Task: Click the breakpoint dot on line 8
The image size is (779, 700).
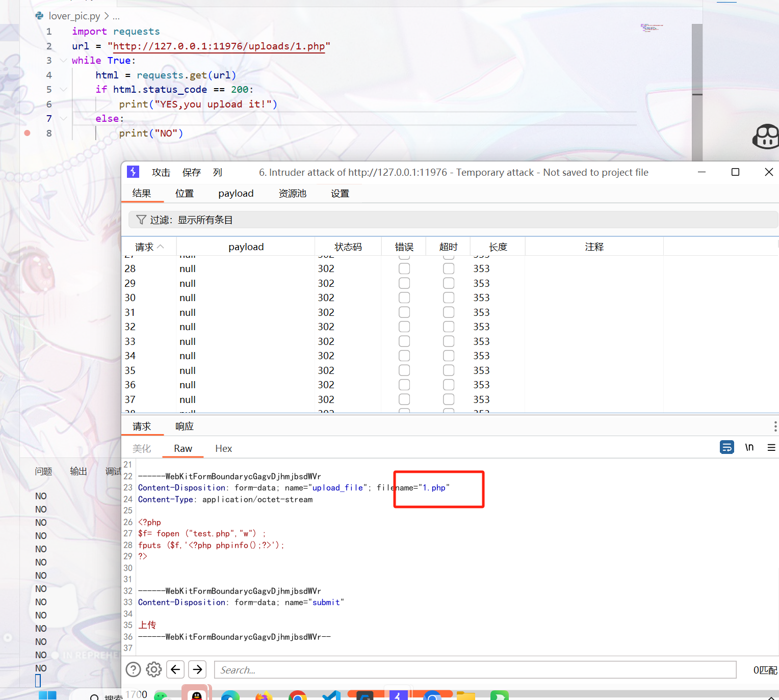Action: point(28,133)
